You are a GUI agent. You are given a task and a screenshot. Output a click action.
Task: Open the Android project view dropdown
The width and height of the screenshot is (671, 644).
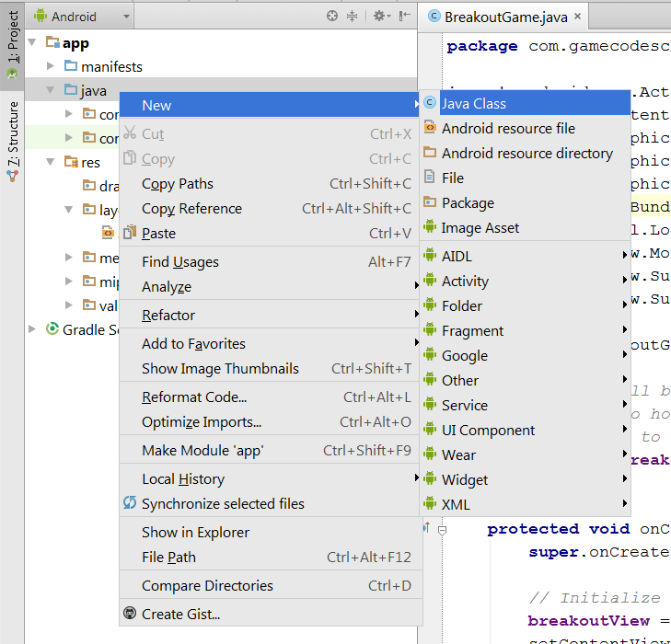pos(81,17)
